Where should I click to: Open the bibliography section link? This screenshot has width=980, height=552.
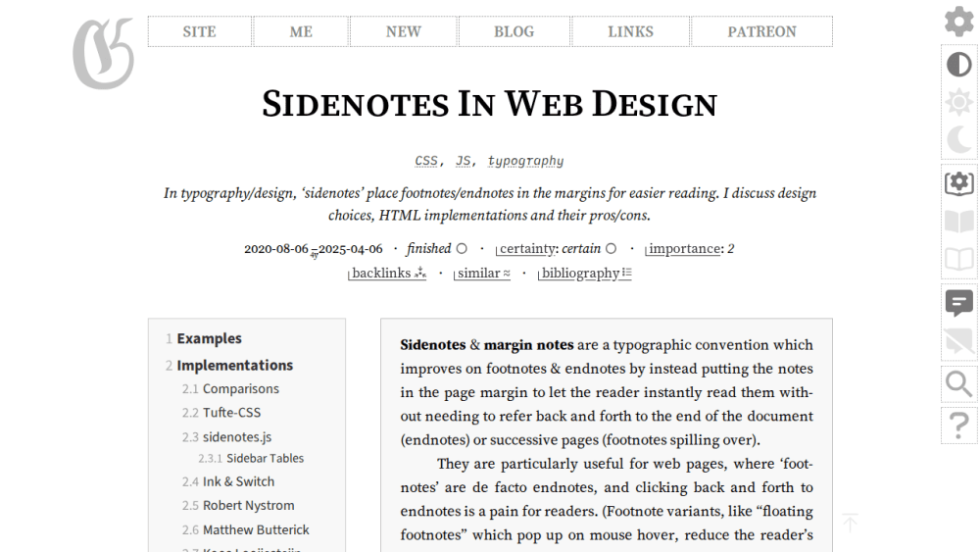click(x=584, y=274)
